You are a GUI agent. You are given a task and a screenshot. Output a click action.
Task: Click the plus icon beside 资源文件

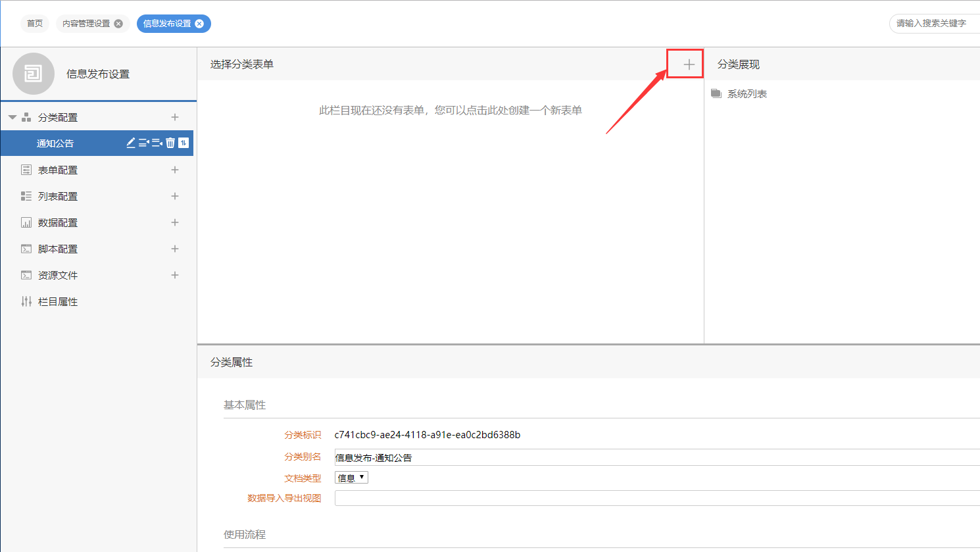(x=175, y=275)
